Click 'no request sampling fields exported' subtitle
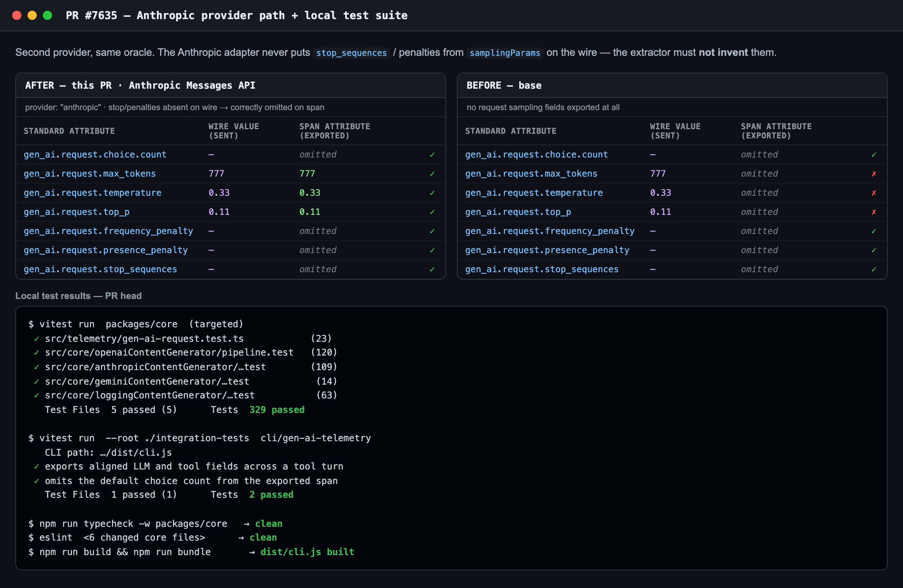Image resolution: width=903 pixels, height=588 pixels. (543, 107)
